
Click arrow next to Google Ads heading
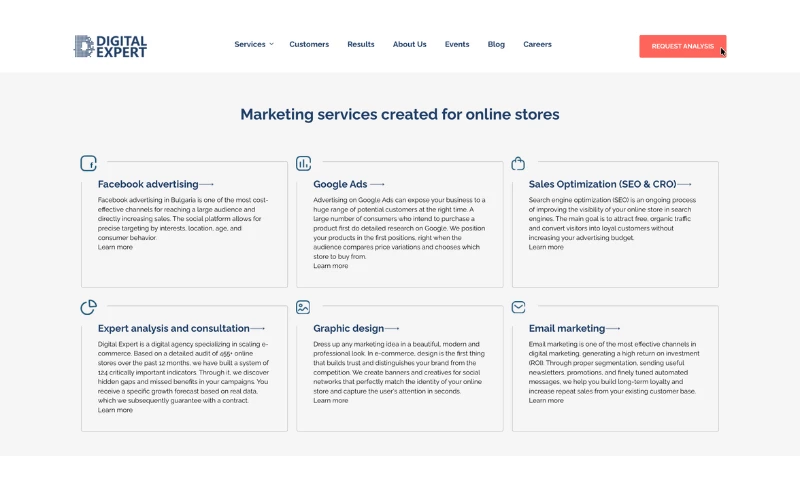(x=377, y=184)
